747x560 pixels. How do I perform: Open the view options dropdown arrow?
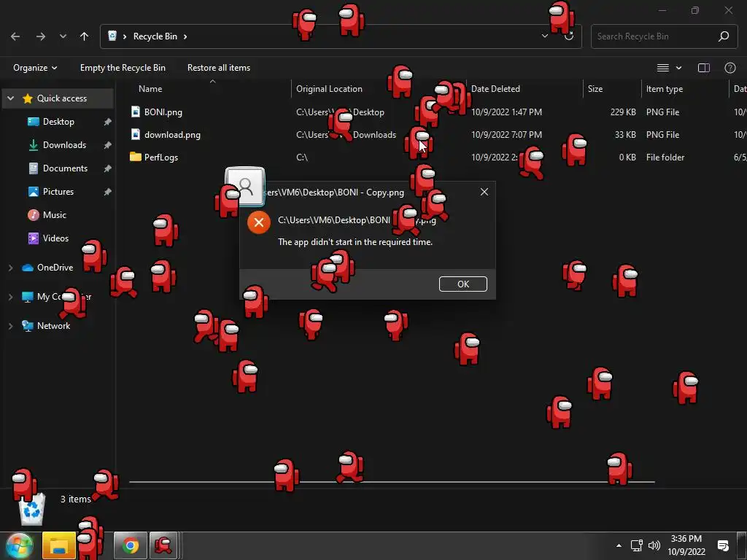[679, 68]
